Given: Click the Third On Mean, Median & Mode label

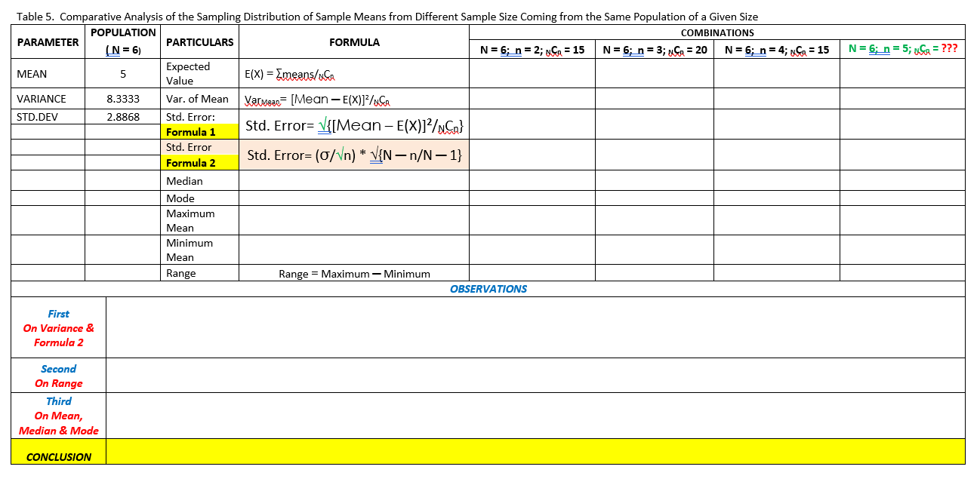Looking at the screenshot, I should pyautogui.click(x=59, y=416).
